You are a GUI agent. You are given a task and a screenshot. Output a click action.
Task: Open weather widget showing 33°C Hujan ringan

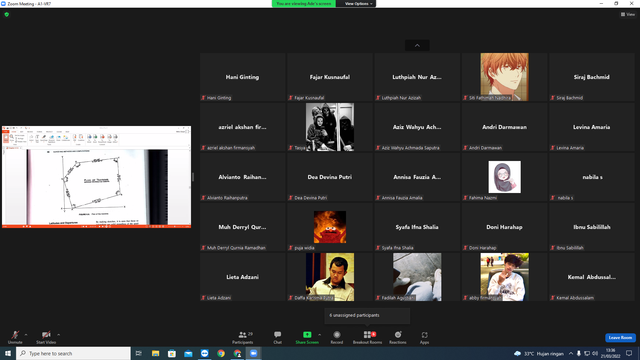pos(539,353)
